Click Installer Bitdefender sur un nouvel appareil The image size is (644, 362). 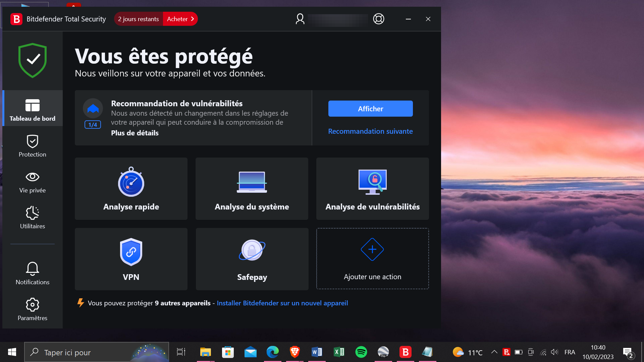pyautogui.click(x=282, y=303)
